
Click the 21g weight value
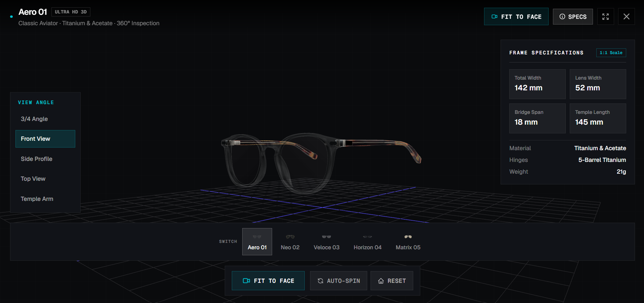click(x=621, y=172)
